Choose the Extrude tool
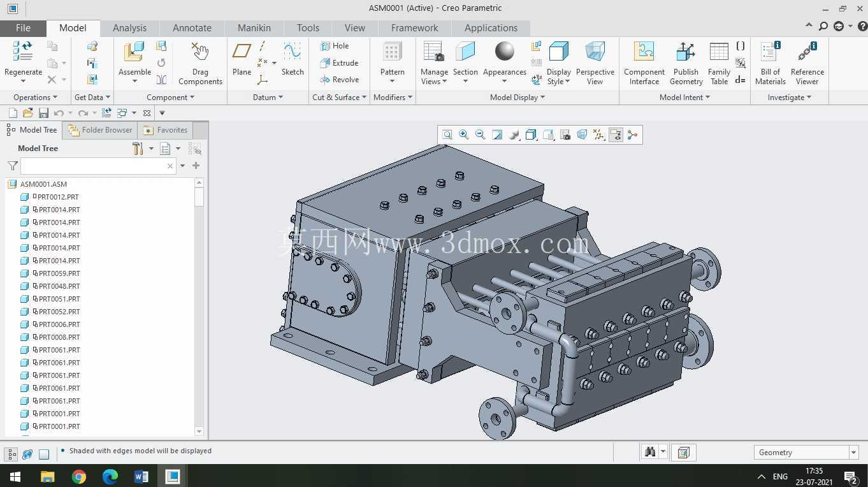The image size is (868, 487). [339, 63]
